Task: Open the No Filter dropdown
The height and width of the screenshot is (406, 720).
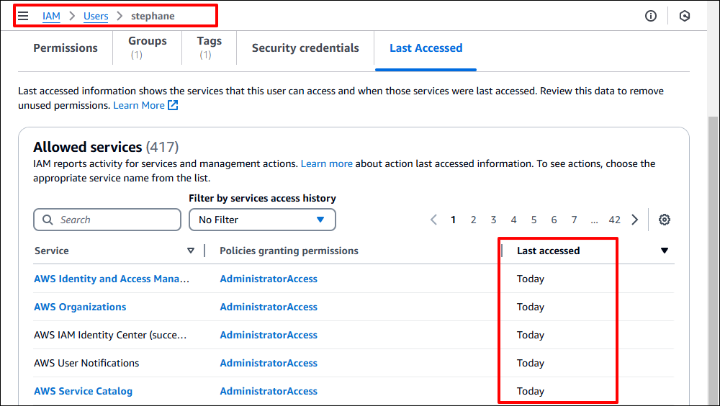Action: click(262, 220)
